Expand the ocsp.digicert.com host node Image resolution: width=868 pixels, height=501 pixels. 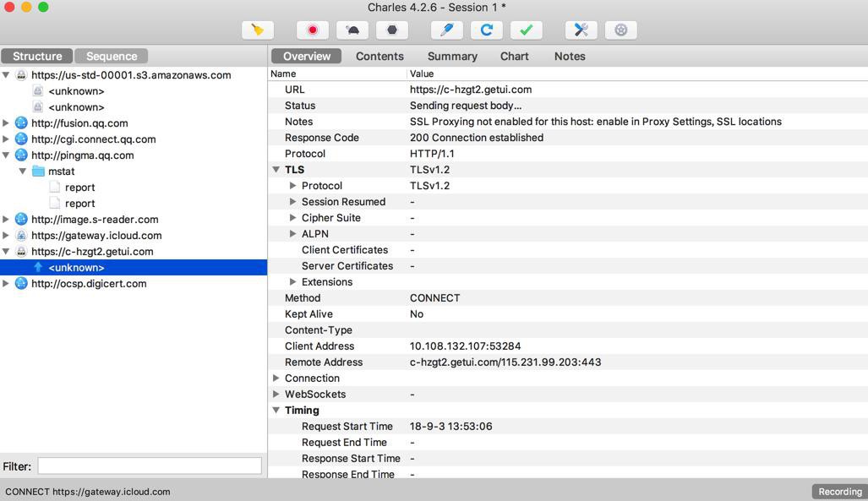[6, 283]
